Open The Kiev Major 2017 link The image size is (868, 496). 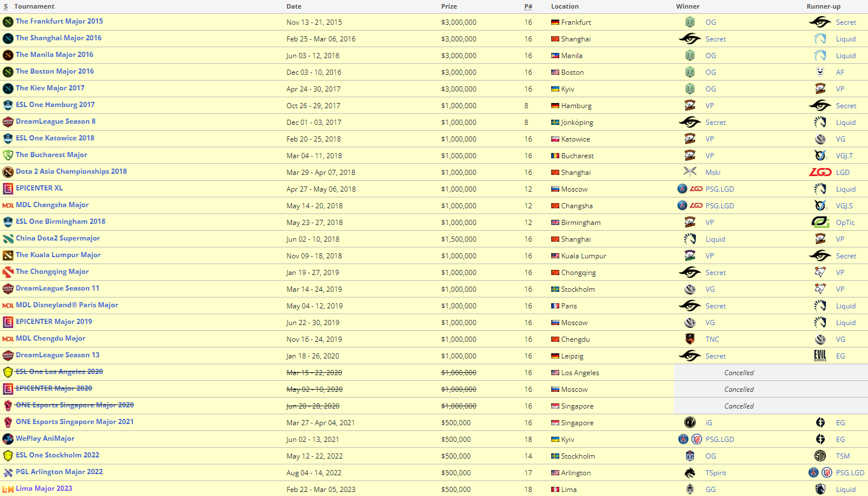50,88
